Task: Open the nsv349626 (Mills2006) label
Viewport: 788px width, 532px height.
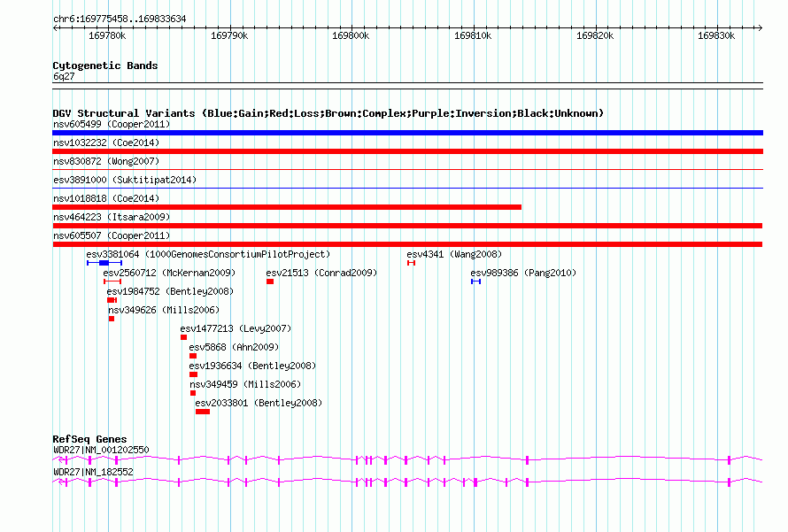Action: 164,310
